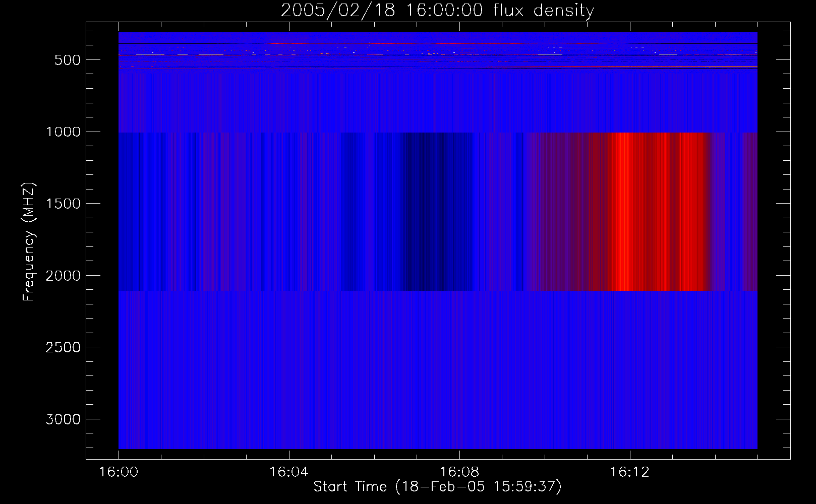Click the 16:08 time tick label
The height and width of the screenshot is (504, 816).
point(459,472)
